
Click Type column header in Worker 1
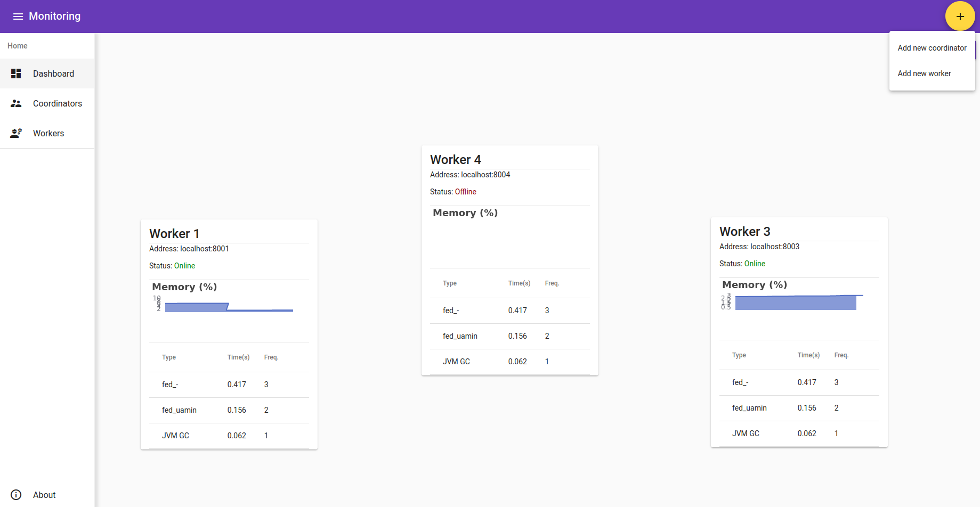pos(169,357)
